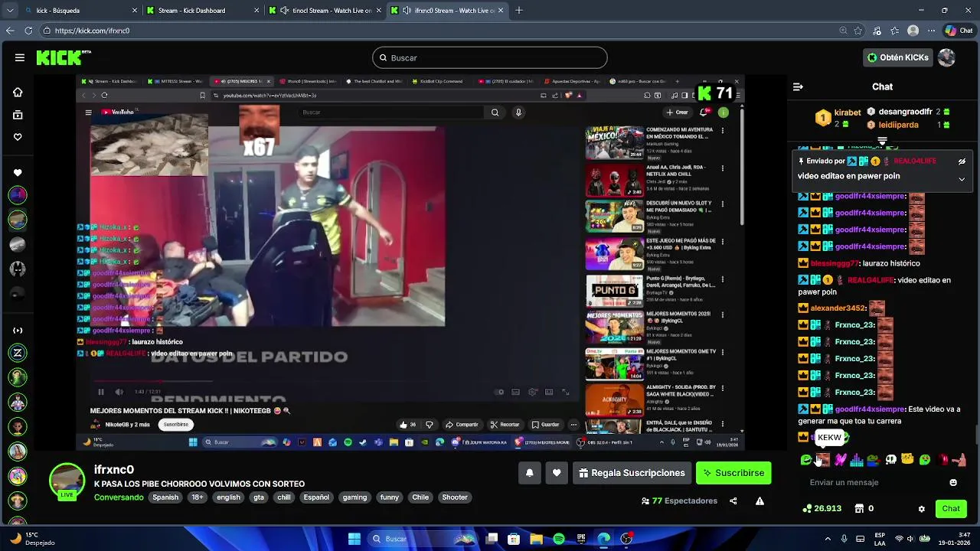980x551 pixels.
Task: Hide the pinned chat message
Action: point(962,161)
